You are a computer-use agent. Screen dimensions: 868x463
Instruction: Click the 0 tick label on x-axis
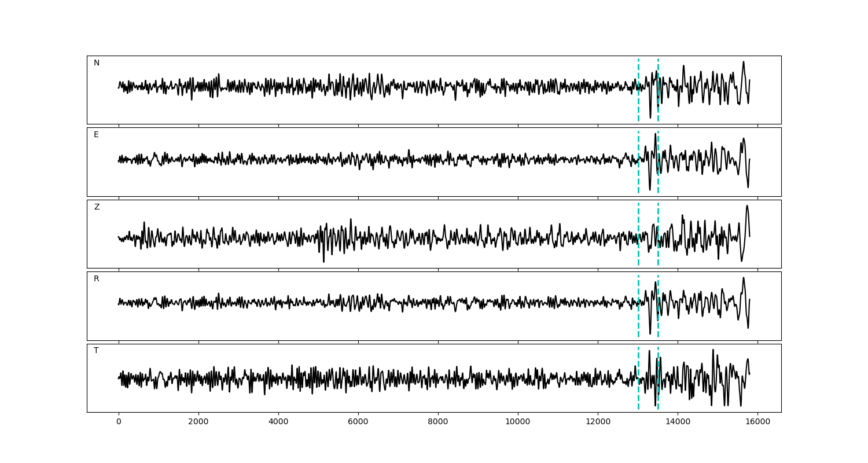point(119,422)
